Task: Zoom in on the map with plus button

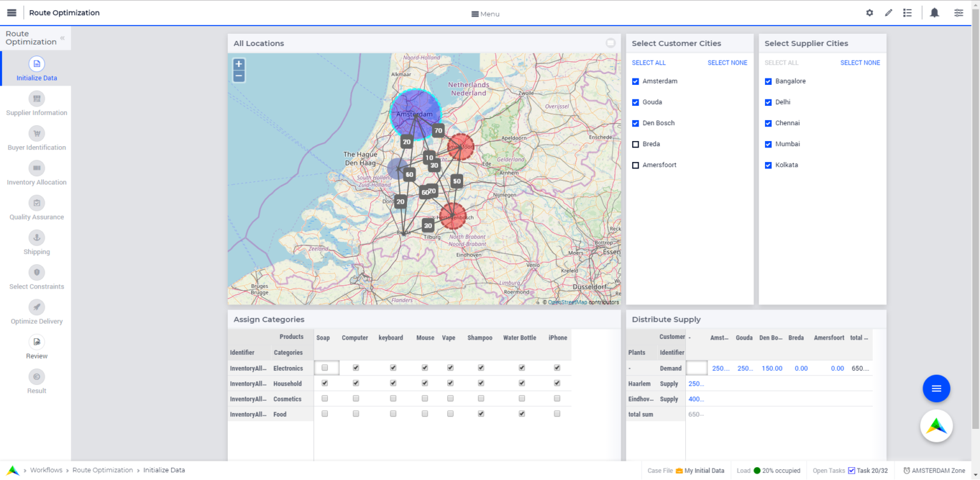Action: point(239,64)
